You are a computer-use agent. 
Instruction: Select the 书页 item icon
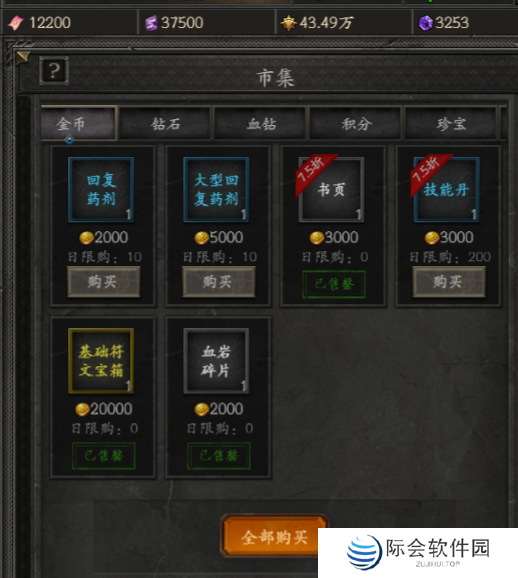(331, 189)
